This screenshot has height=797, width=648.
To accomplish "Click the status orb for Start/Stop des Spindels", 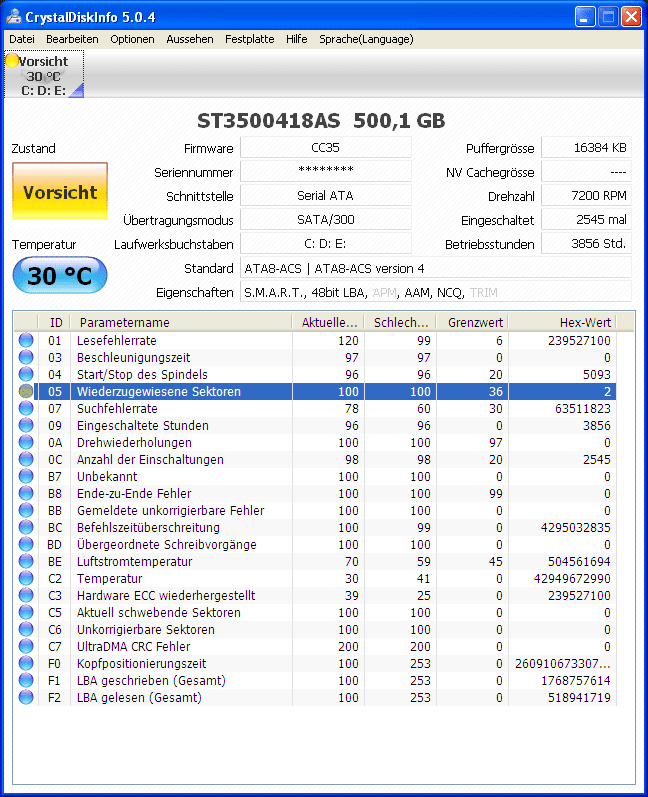I will 26,374.
